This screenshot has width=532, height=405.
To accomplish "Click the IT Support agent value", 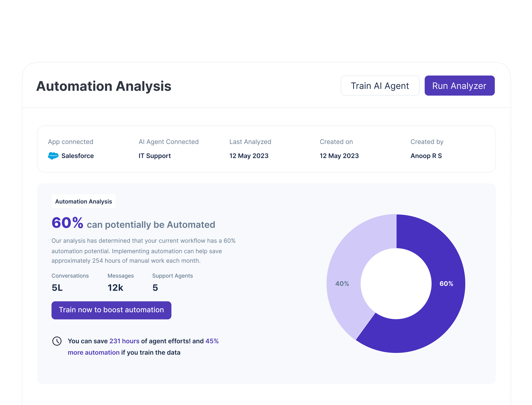I will tap(154, 156).
